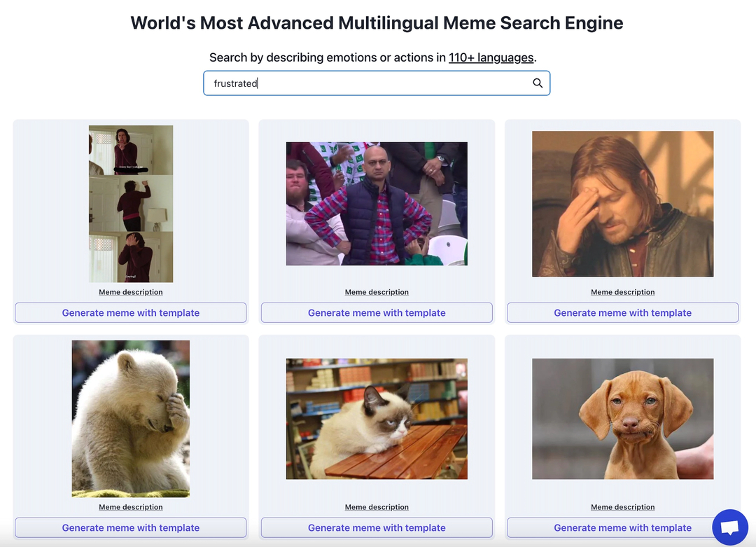
Task: Select the long-haired man facepalm meme image
Action: click(622, 204)
